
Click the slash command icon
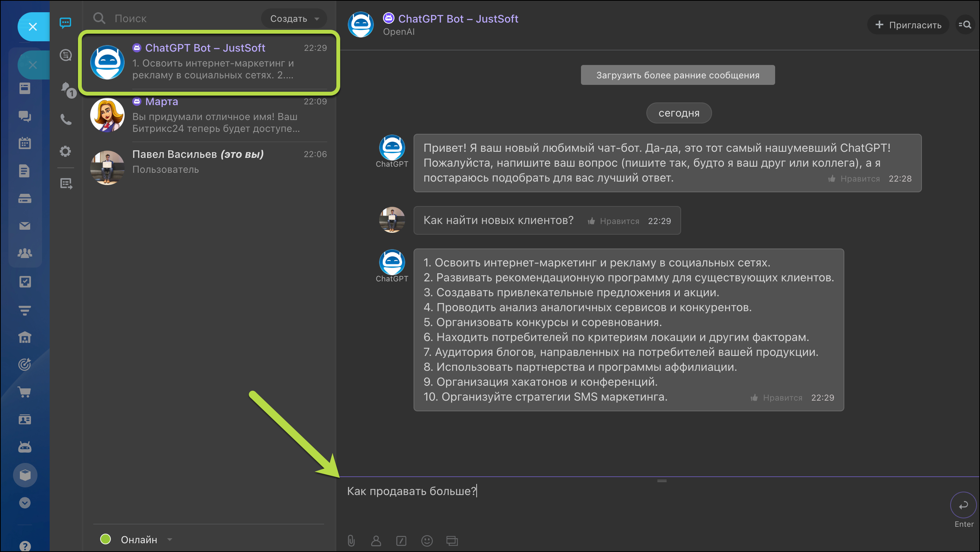[401, 541]
